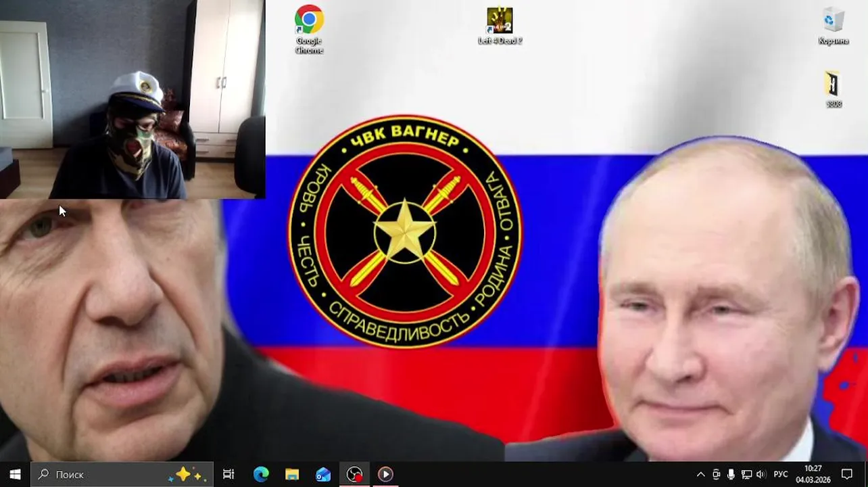Open the media player taskbar icon
Image resolution: width=868 pixels, height=487 pixels.
(385, 474)
